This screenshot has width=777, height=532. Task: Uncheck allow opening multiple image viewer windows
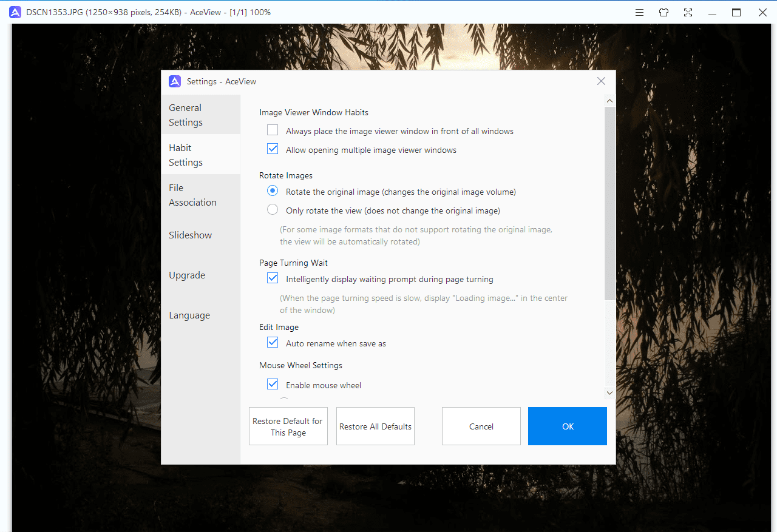click(273, 149)
